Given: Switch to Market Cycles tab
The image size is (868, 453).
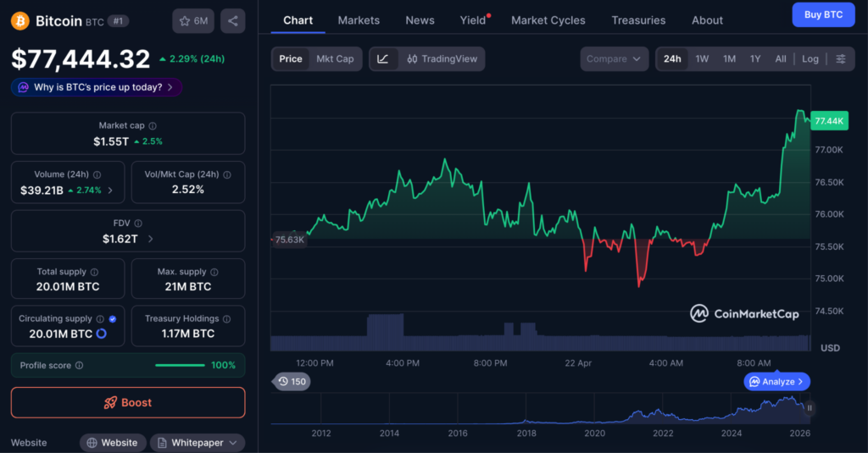Looking at the screenshot, I should click(x=548, y=20).
